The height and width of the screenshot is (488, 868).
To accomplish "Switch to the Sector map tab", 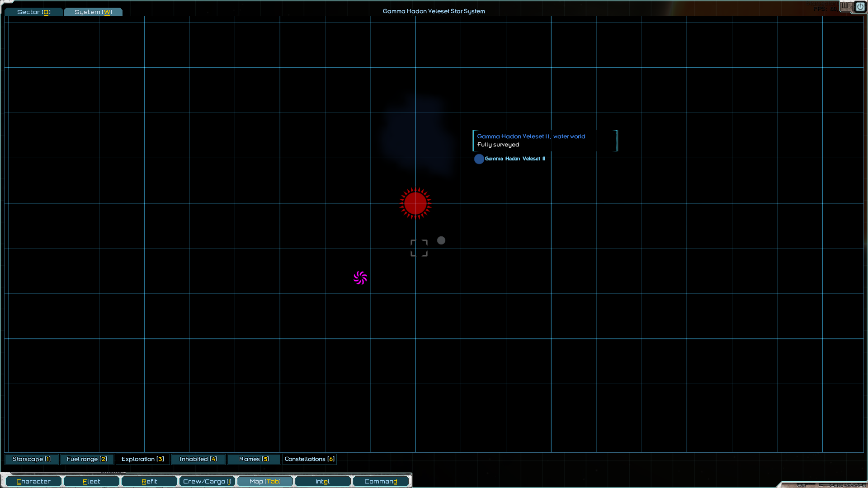I will point(33,12).
